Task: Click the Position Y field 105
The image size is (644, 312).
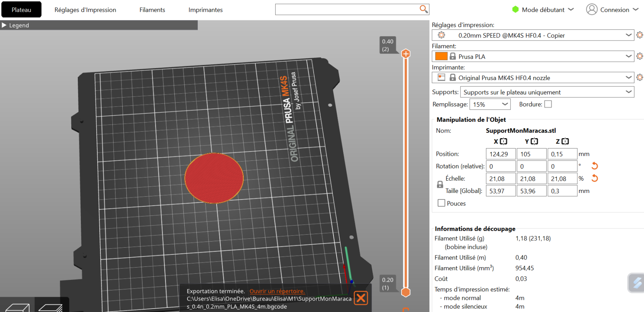Action: pyautogui.click(x=532, y=154)
